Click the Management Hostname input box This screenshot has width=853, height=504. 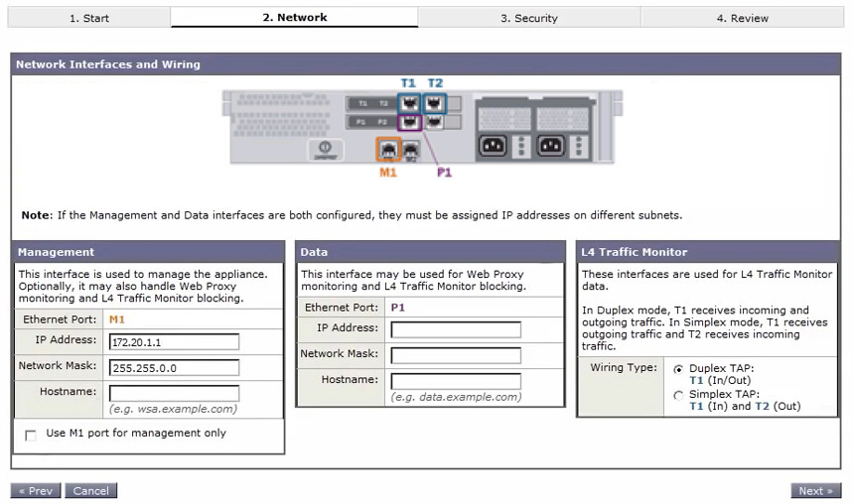174,393
